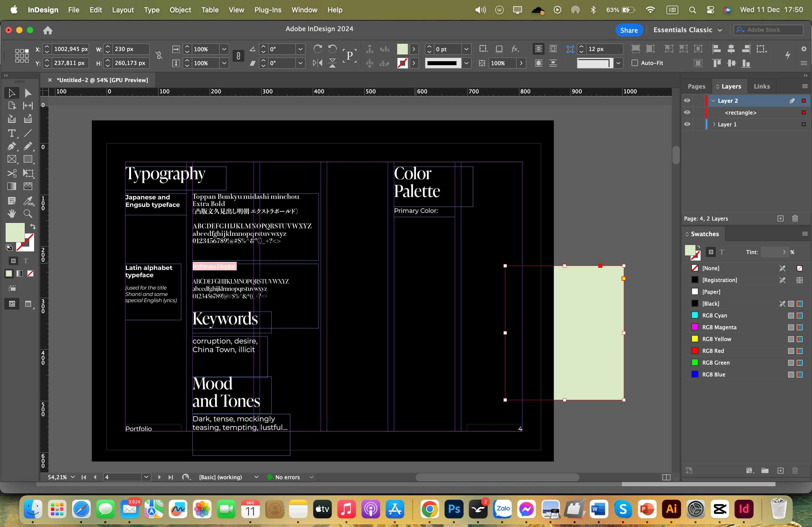Toggle rectangle item visibility eye
812x527 pixels.
tap(687, 112)
